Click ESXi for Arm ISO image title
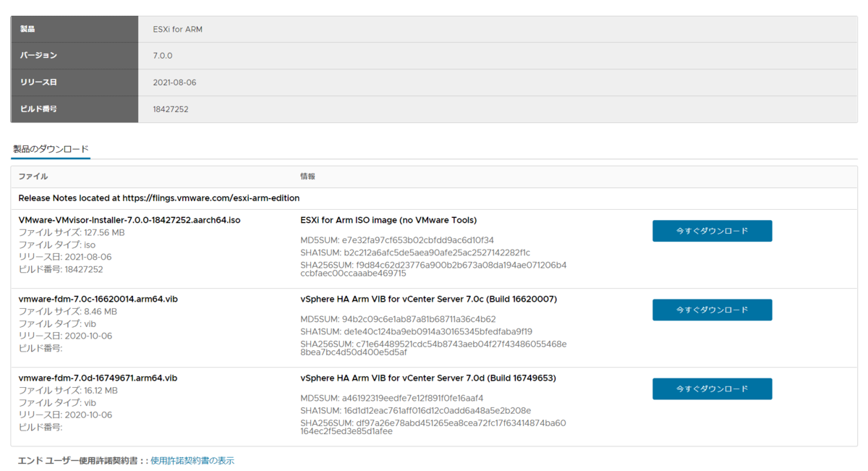 [388, 220]
